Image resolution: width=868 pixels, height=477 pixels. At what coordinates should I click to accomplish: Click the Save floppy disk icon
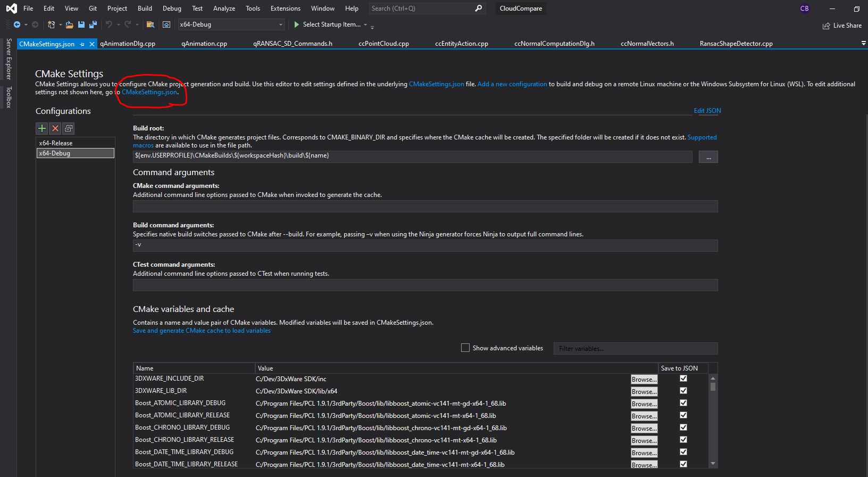81,24
